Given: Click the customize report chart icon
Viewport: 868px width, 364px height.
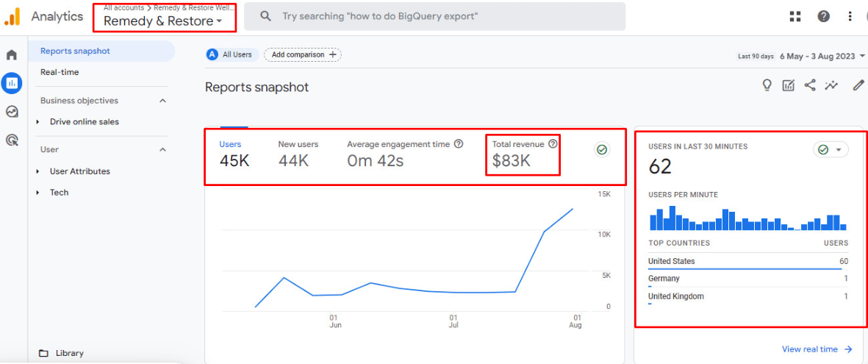Looking at the screenshot, I should click(789, 85).
